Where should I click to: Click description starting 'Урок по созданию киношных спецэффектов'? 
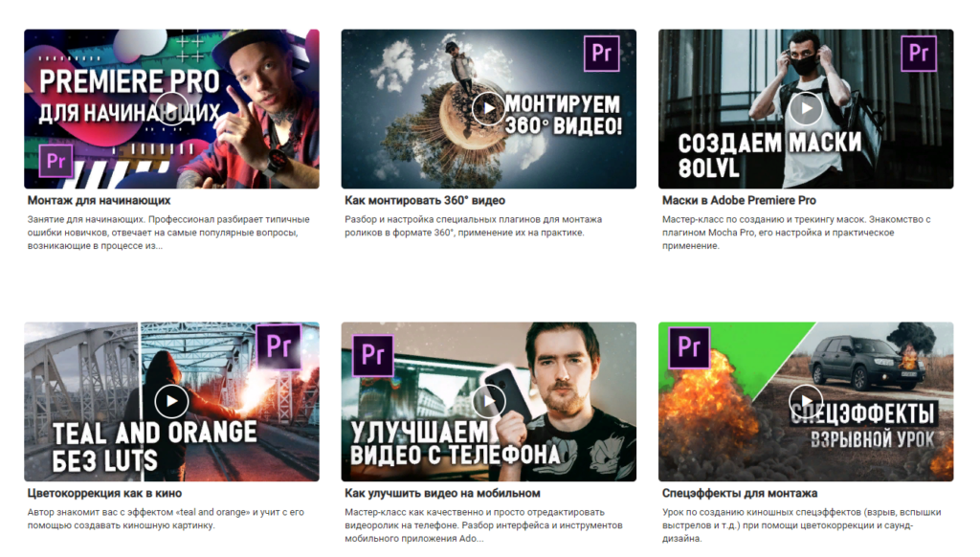pyautogui.click(x=801, y=525)
